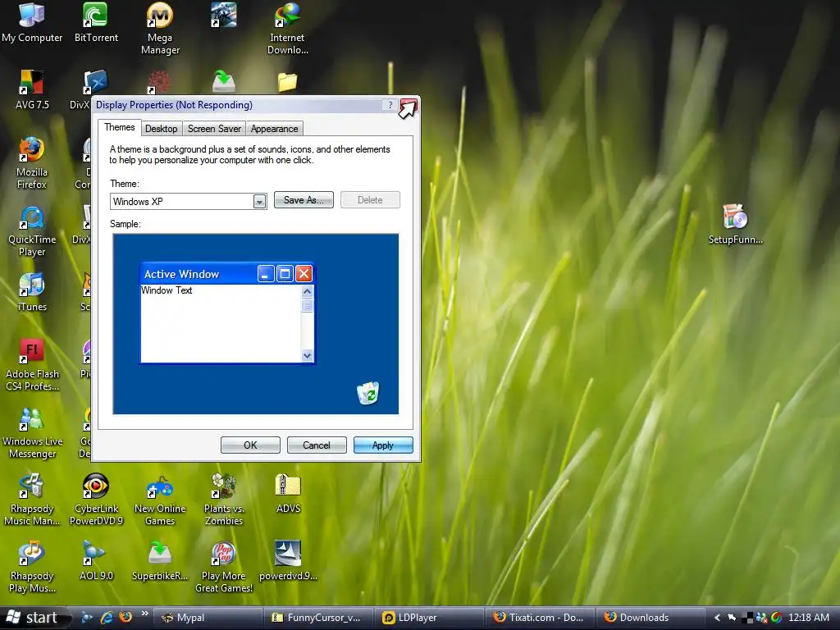Select the yellow folder icon on desktop
This screenshot has height=630, width=840.
coord(287,82)
